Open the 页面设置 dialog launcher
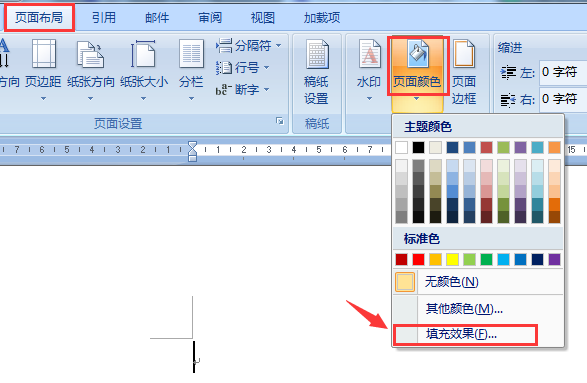Image resolution: width=587 pixels, height=383 pixels. pos(280,121)
